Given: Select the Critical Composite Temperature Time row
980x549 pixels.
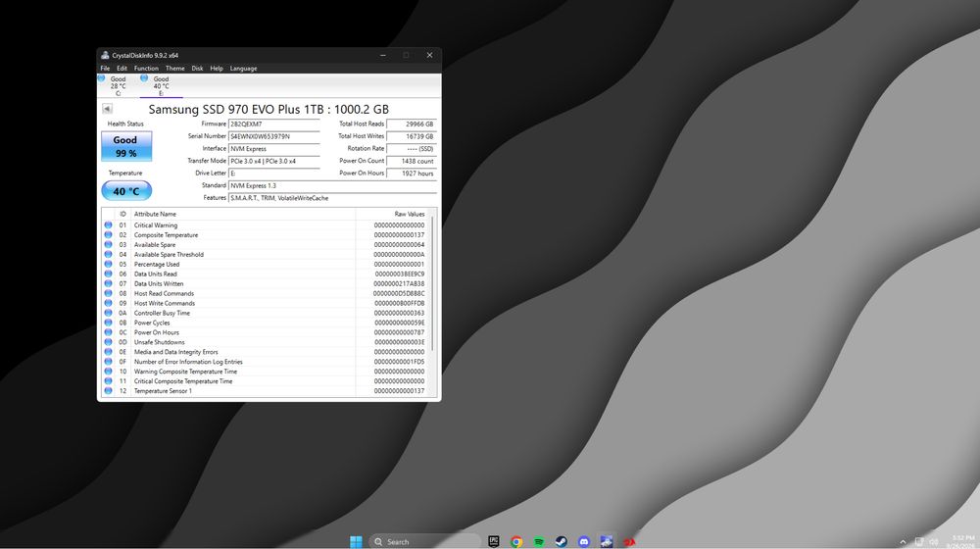Looking at the screenshot, I should pyautogui.click(x=266, y=380).
